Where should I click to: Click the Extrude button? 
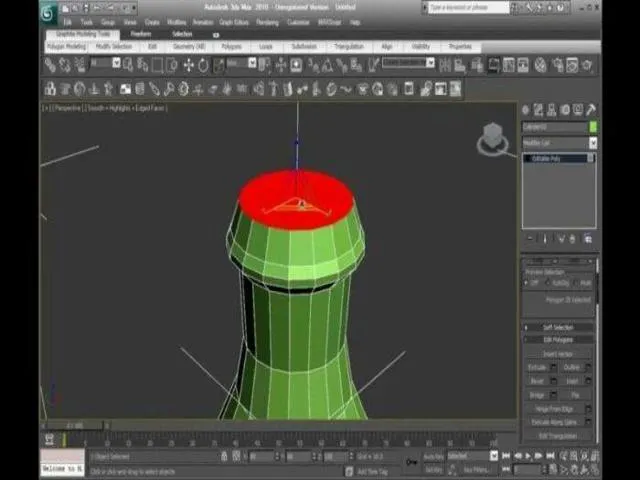coord(537,367)
